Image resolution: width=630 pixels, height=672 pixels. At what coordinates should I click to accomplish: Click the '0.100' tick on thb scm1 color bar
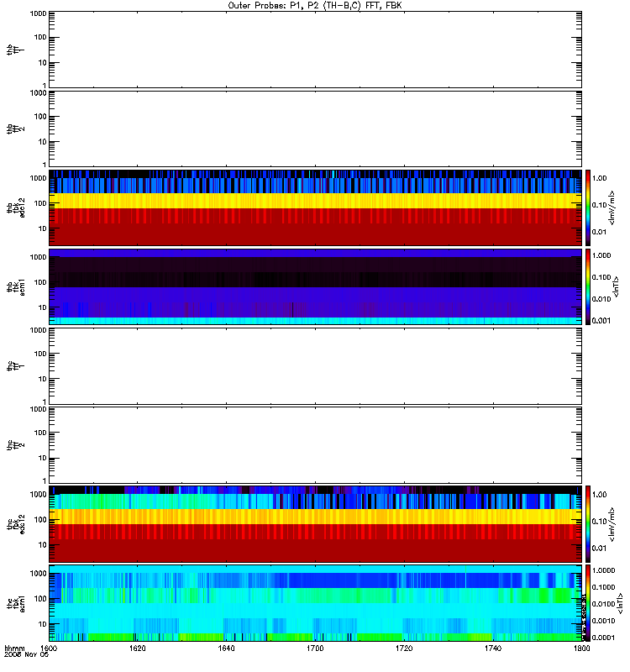point(601,277)
